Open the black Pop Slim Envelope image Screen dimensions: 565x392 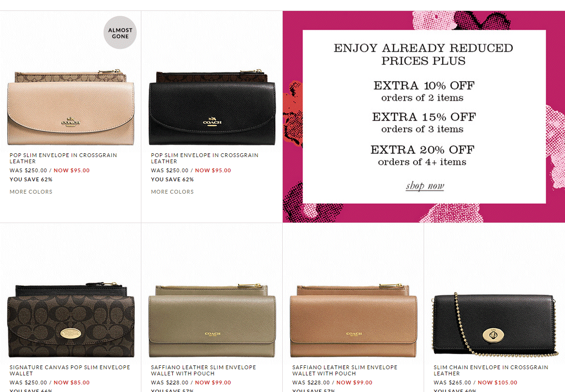212,107
